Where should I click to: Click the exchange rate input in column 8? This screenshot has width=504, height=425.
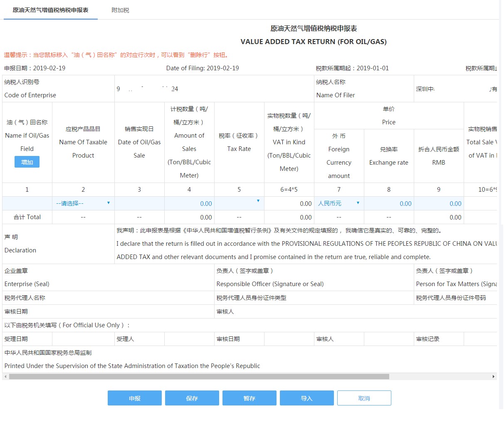point(389,203)
